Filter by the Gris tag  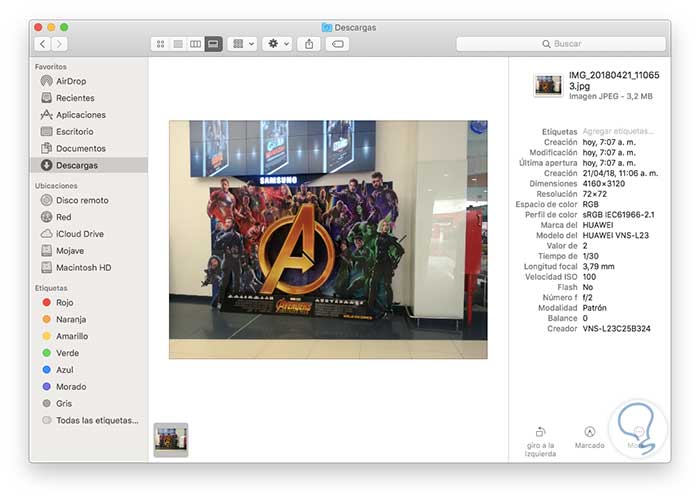88,403
